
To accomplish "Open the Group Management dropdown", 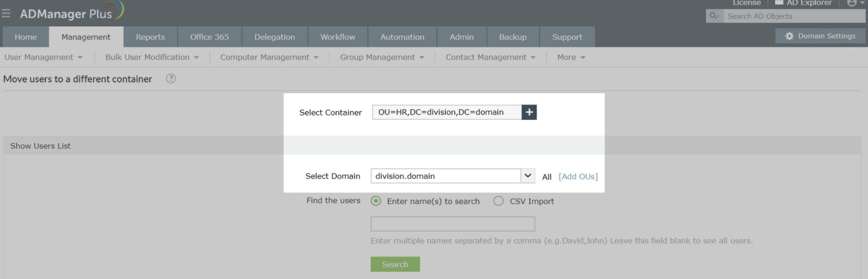I will point(382,57).
